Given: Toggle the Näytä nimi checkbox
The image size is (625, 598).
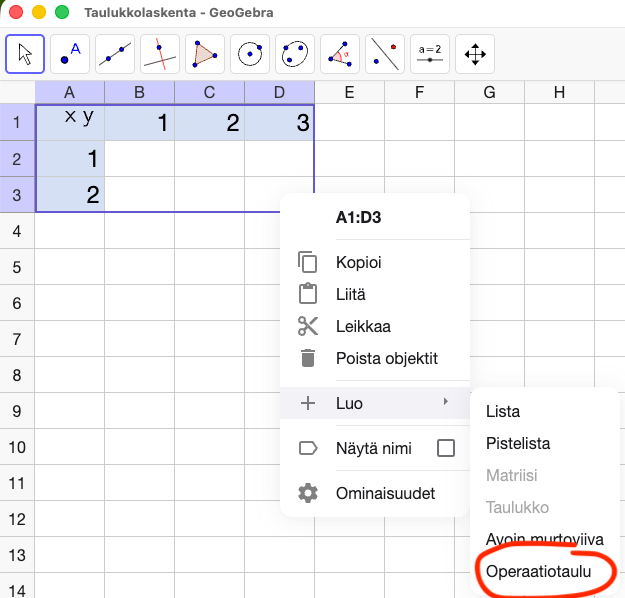Looking at the screenshot, I should [x=446, y=448].
